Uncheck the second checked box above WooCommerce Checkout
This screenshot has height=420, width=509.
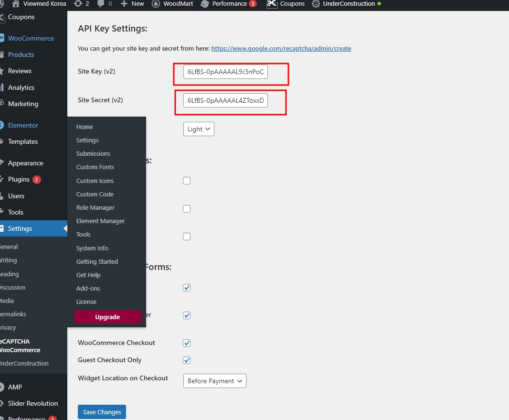coord(187,315)
